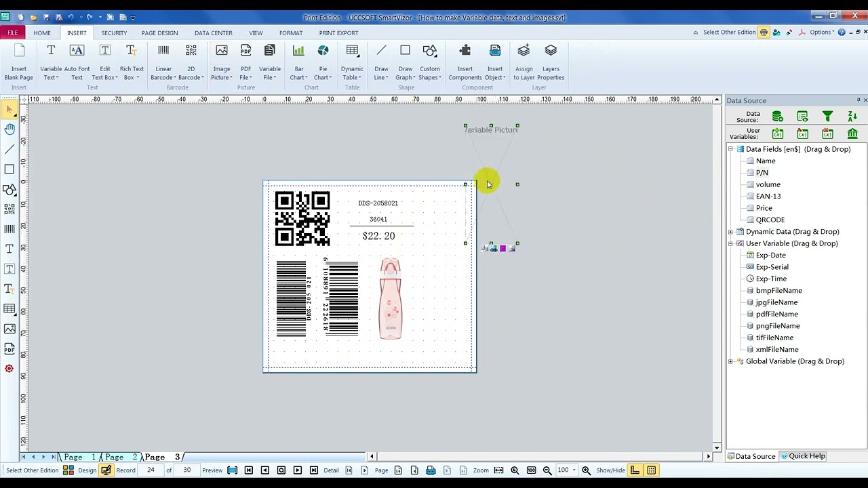Screen dimensions: 868x488
Task: Open Insert Components button
Action: pyautogui.click(x=465, y=62)
